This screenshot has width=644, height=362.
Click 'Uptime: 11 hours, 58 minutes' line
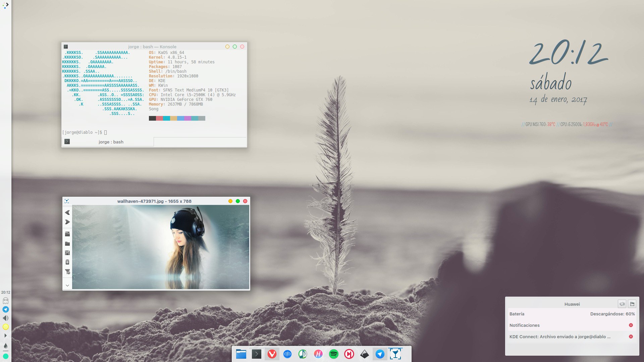tap(182, 62)
